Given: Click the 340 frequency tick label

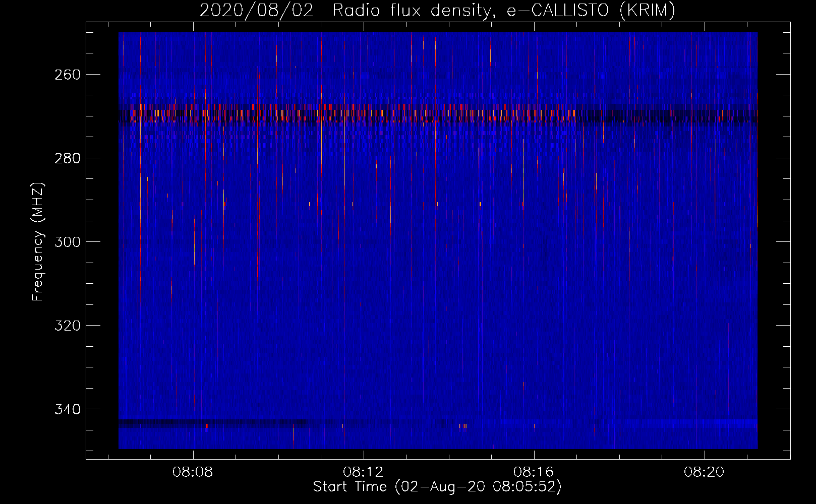Looking at the screenshot, I should [x=67, y=409].
